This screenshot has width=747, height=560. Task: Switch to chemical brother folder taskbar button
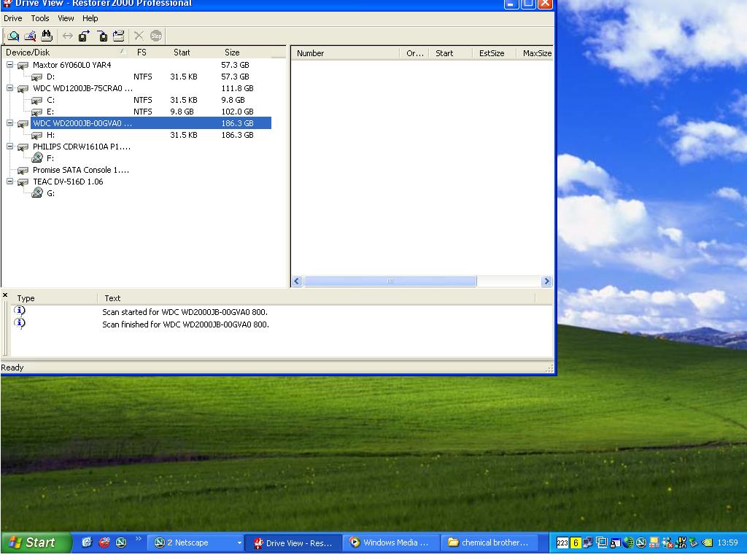click(489, 542)
